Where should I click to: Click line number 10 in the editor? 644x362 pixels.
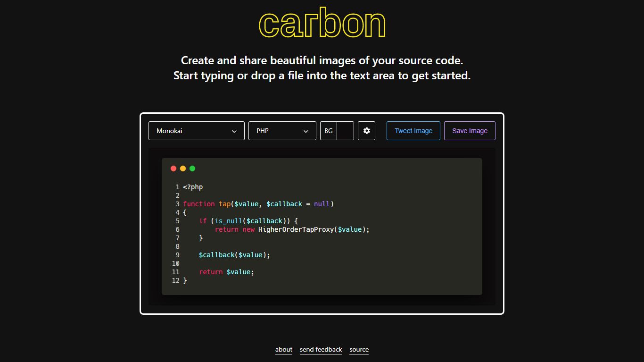[x=175, y=263]
